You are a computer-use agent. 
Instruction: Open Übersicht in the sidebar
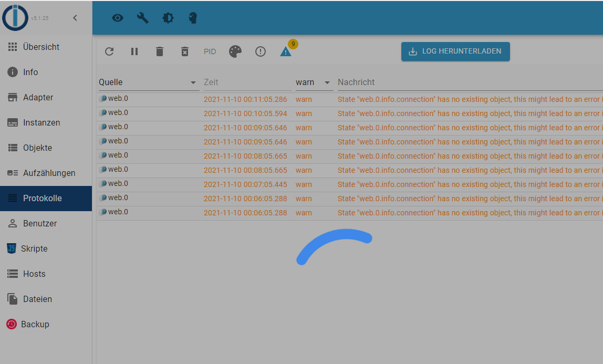tap(46, 47)
